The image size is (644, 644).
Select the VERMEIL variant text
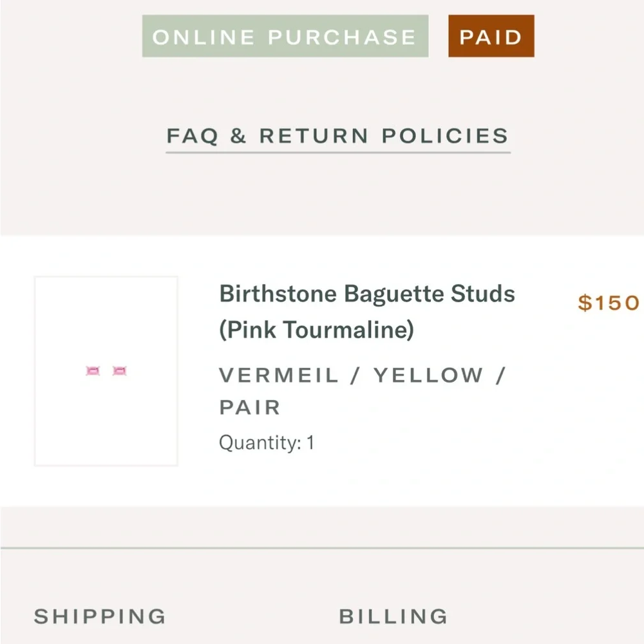(x=278, y=375)
